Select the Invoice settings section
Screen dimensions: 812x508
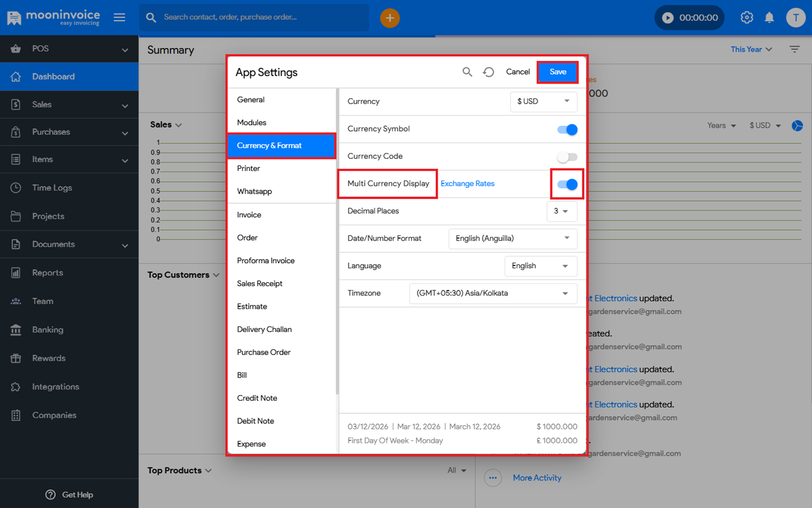pos(249,215)
